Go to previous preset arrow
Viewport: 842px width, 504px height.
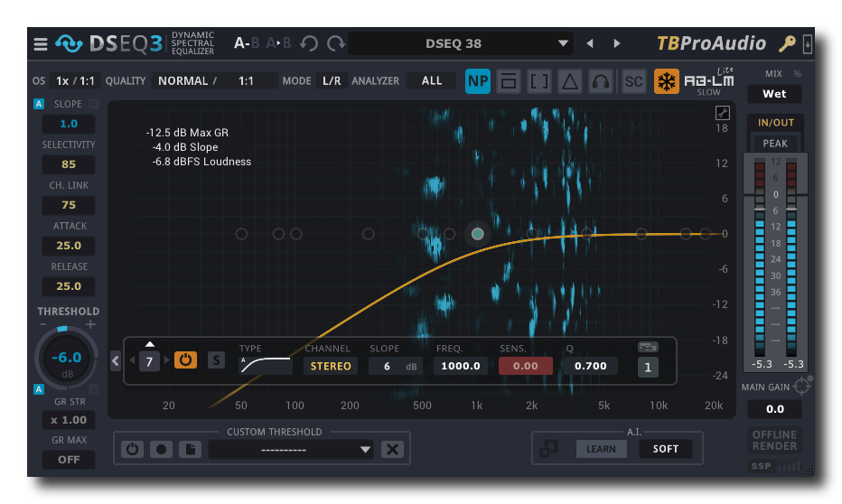[590, 43]
